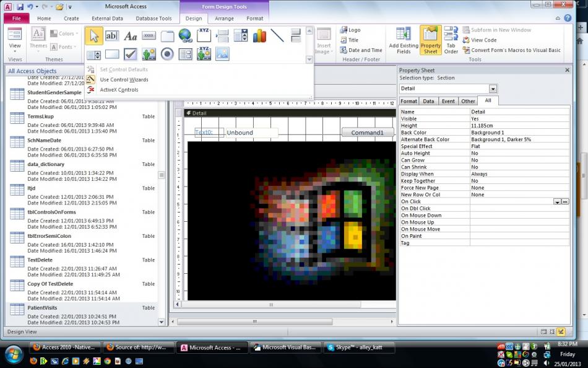588x368 pixels.
Task: Select the Check Box control
Action: pos(130,55)
